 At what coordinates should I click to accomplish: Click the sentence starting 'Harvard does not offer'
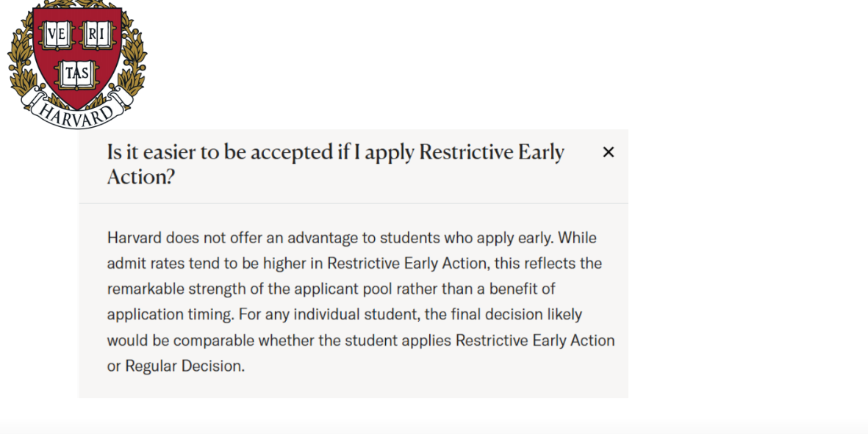tap(330, 238)
